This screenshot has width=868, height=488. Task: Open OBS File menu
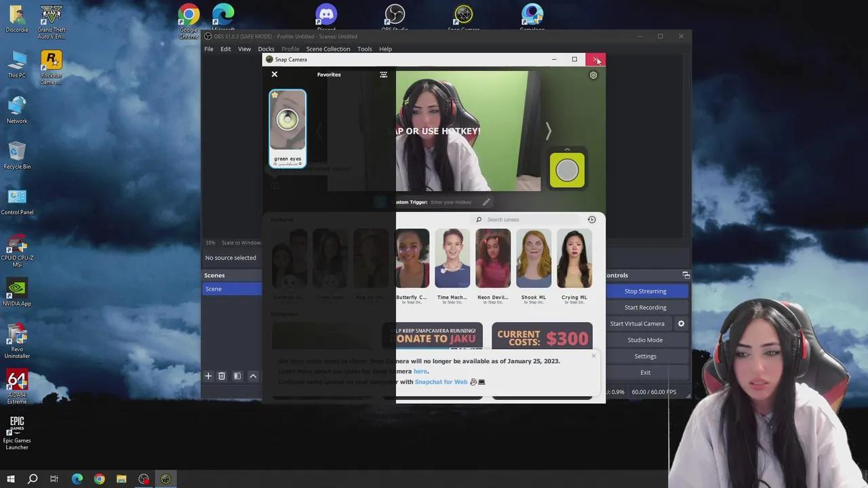click(209, 49)
